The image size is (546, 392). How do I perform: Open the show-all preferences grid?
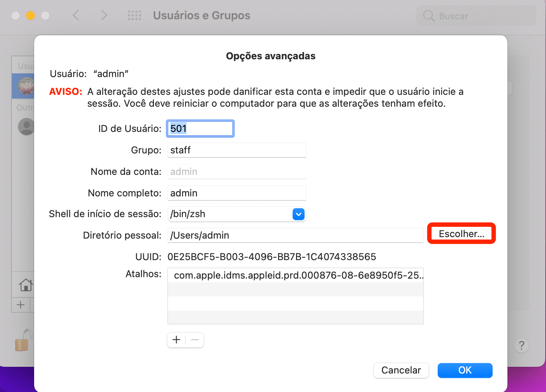tap(134, 16)
